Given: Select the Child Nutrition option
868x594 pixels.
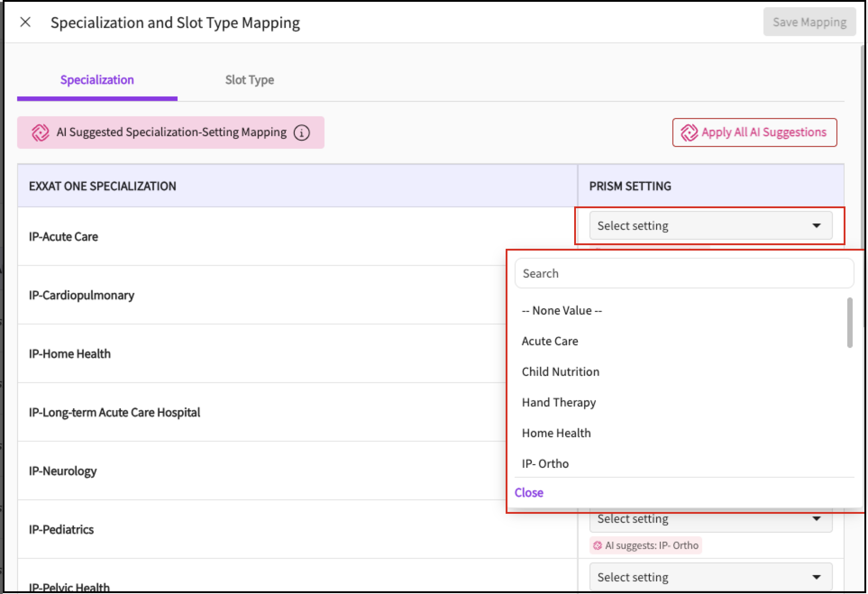Looking at the screenshot, I should coord(560,372).
